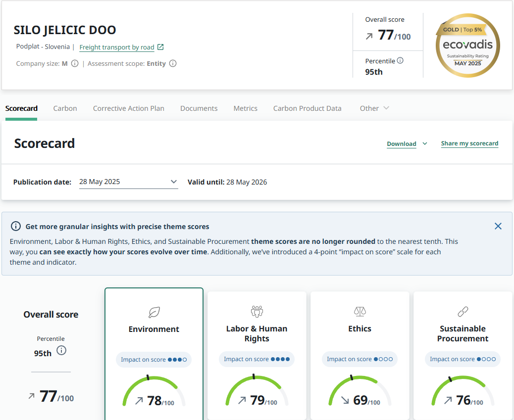The height and width of the screenshot is (420, 514).
Task: Click the Environment leaf icon
Action: (x=154, y=312)
